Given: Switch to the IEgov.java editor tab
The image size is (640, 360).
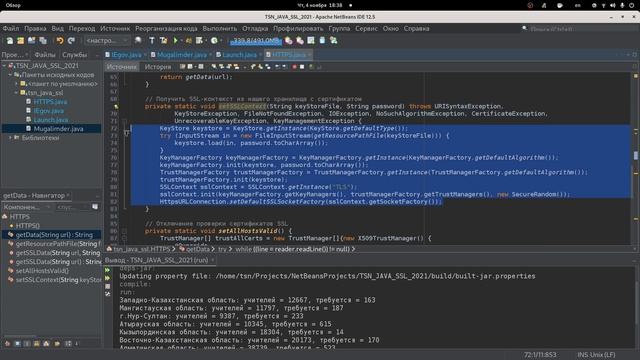Looking at the screenshot, I should pos(126,55).
